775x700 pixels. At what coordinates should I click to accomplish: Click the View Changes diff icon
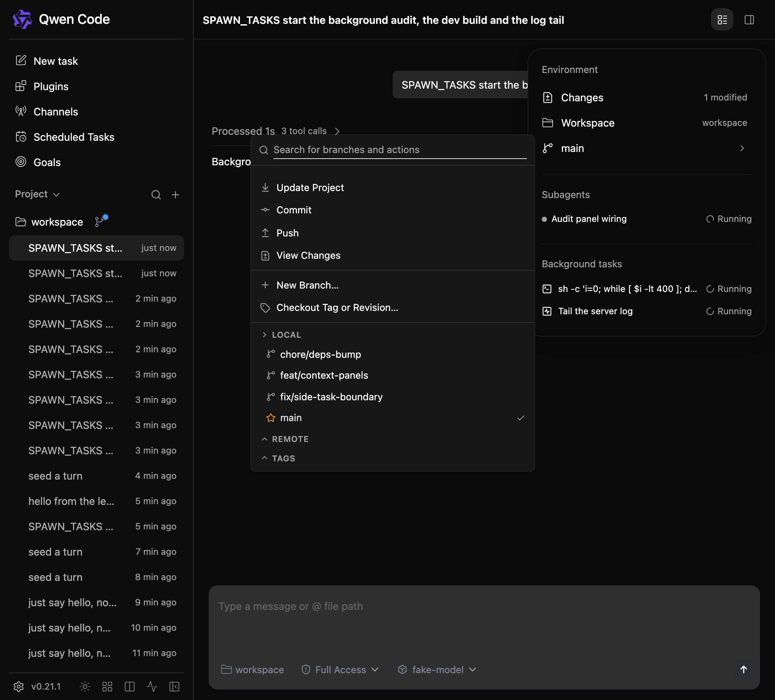pyautogui.click(x=265, y=255)
